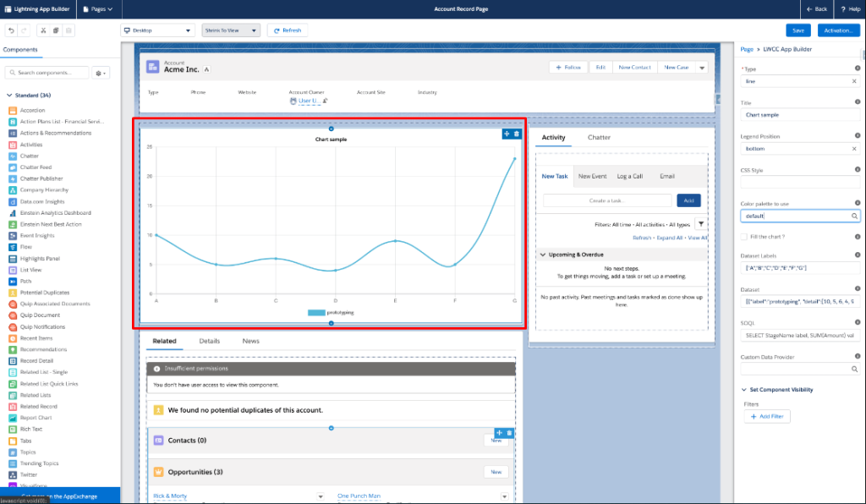Enable the 'Fill the chart ?' checkbox
This screenshot has height=504, width=866.
click(744, 237)
